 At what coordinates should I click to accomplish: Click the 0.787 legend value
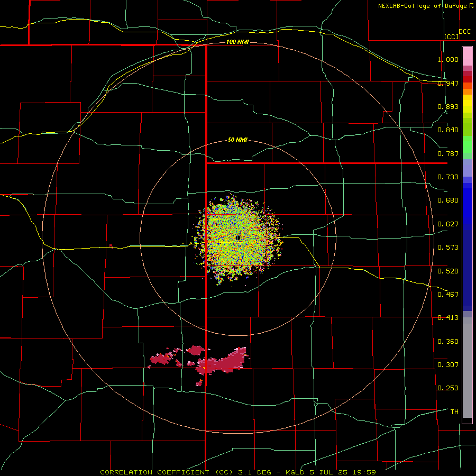[448, 153]
